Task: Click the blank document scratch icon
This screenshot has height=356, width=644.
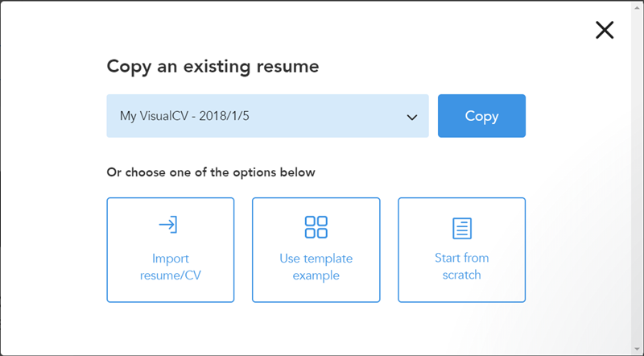Action: tap(461, 228)
